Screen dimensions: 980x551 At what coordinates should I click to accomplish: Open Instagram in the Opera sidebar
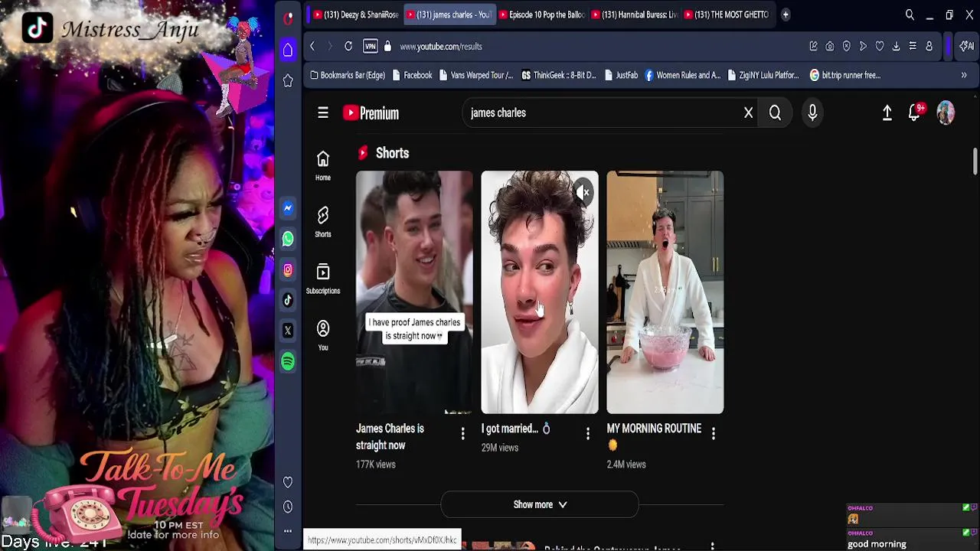coord(288,269)
